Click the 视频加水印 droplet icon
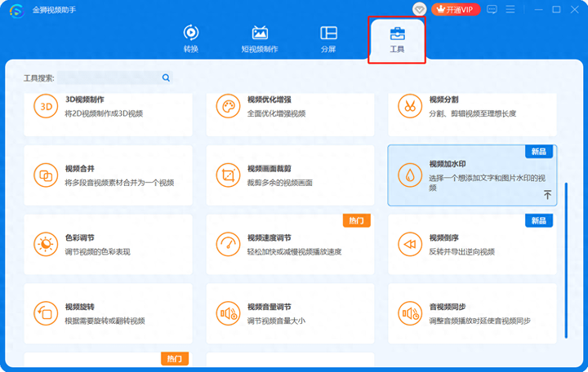The width and height of the screenshot is (588, 372). tap(410, 175)
